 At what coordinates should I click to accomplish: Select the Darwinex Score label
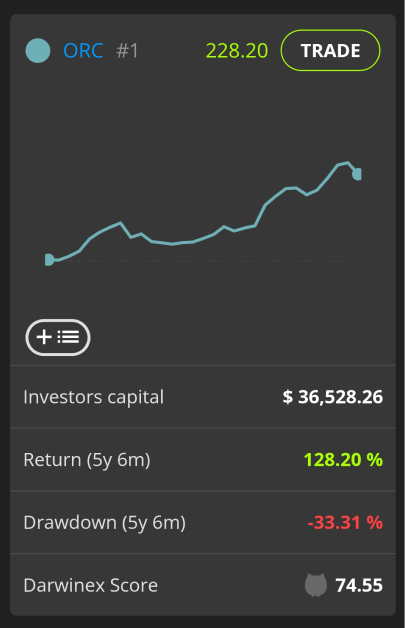pyautogui.click(x=91, y=585)
